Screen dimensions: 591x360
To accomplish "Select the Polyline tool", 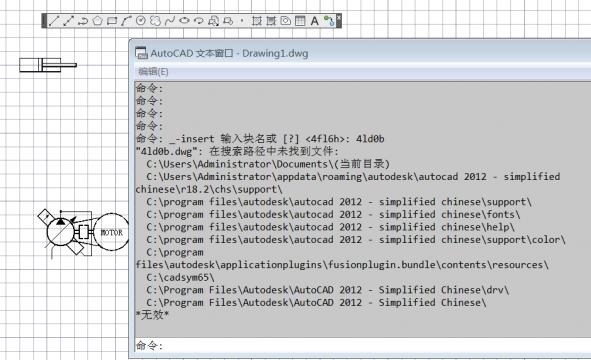I will pyautogui.click(x=83, y=21).
